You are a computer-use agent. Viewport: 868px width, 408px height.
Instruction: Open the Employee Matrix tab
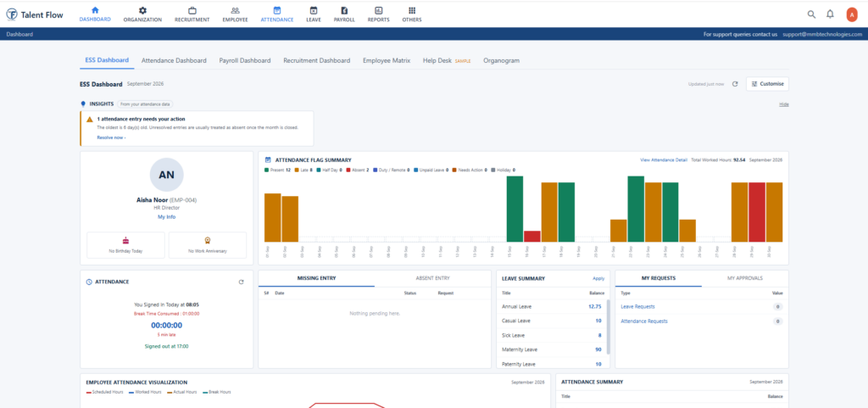point(387,60)
